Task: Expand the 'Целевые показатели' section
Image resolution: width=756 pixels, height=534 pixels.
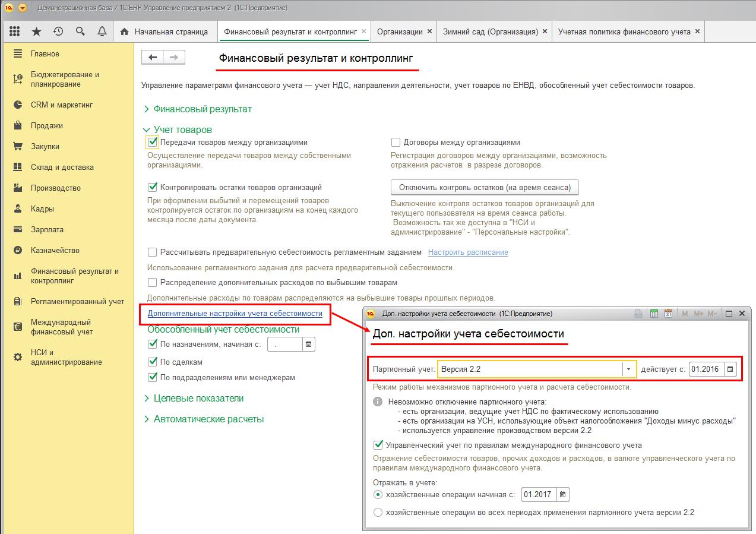Action: [x=194, y=399]
